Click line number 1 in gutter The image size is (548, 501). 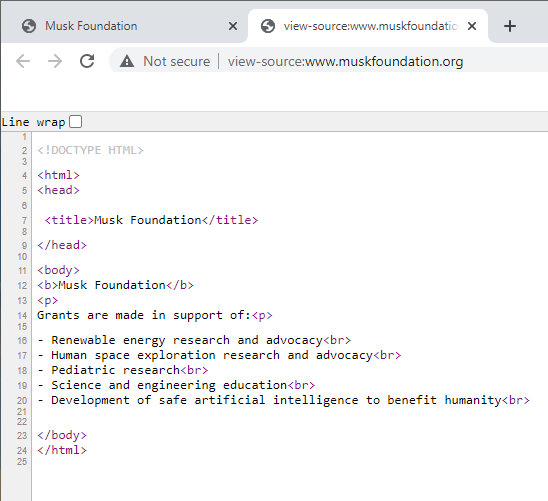coord(24,137)
